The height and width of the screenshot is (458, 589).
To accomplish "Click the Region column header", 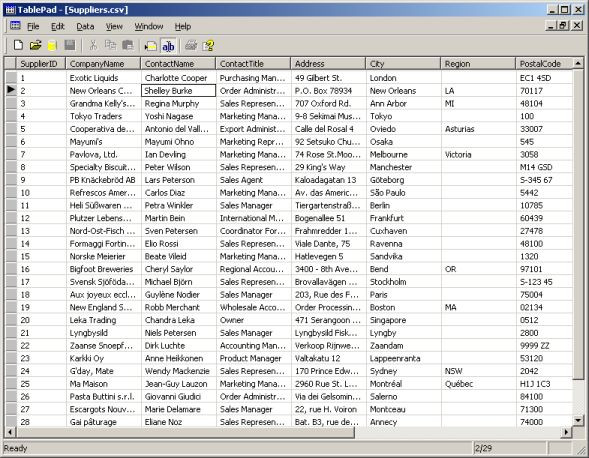I will point(478,63).
